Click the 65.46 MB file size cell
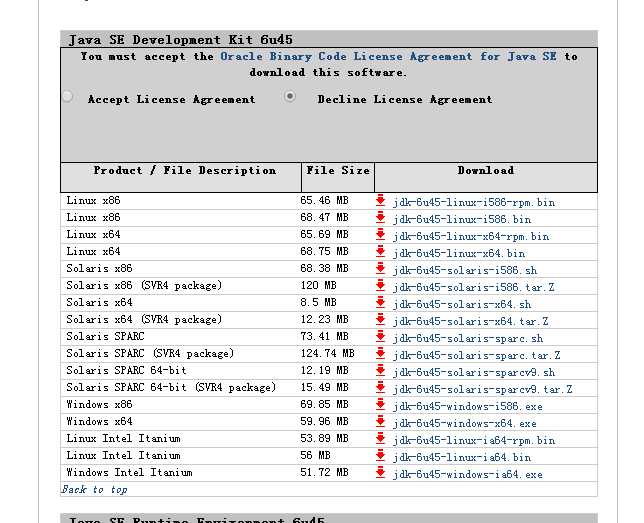The height and width of the screenshot is (523, 644). point(324,200)
